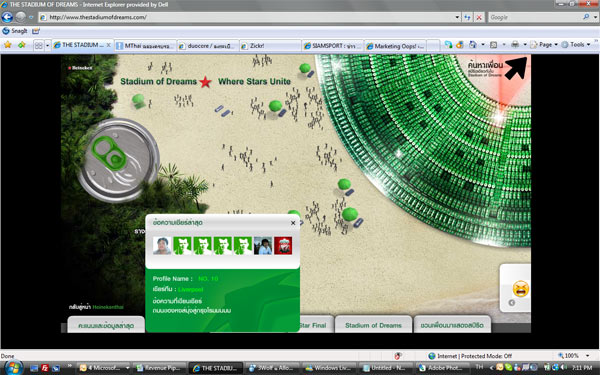The image size is (600, 375).
Task: Click the popup blocker status bar icon
Action: 398,356
